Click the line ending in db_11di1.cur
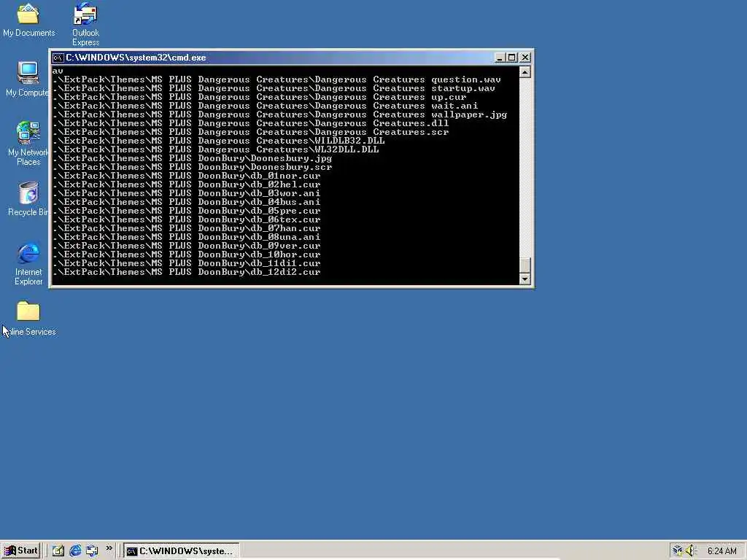 click(186, 263)
